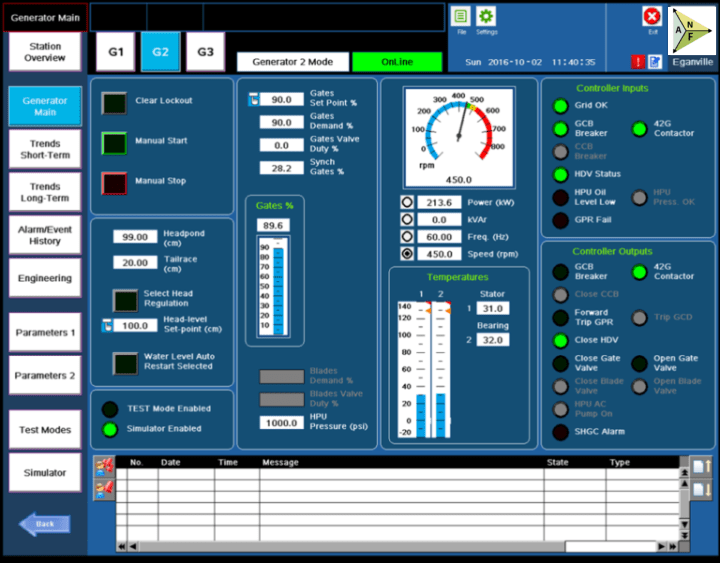Open the Settings gear icon

coord(486,17)
